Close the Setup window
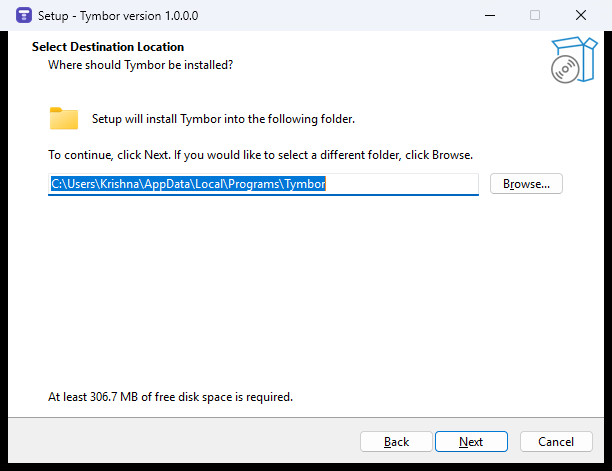 (x=581, y=16)
